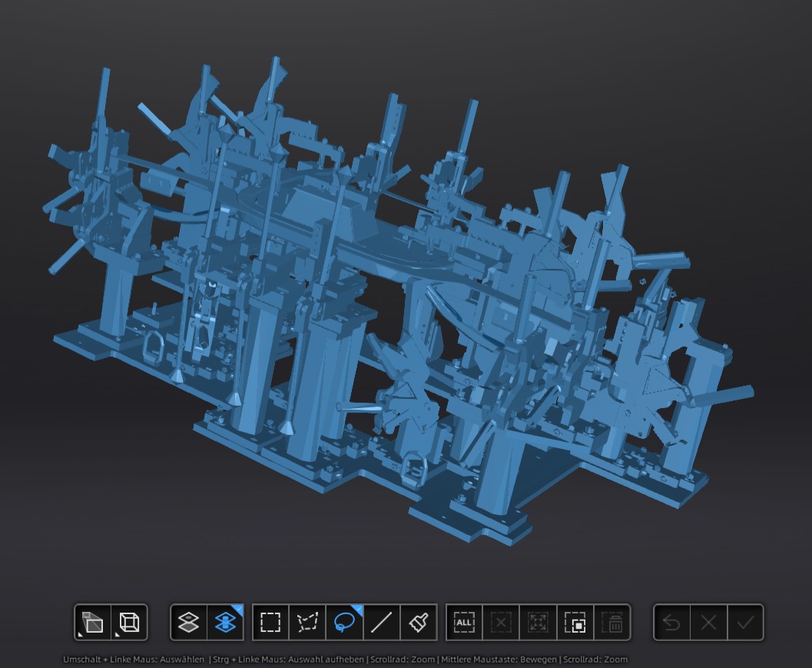Click the undo arrow button
The height and width of the screenshot is (668, 812).
point(671,622)
